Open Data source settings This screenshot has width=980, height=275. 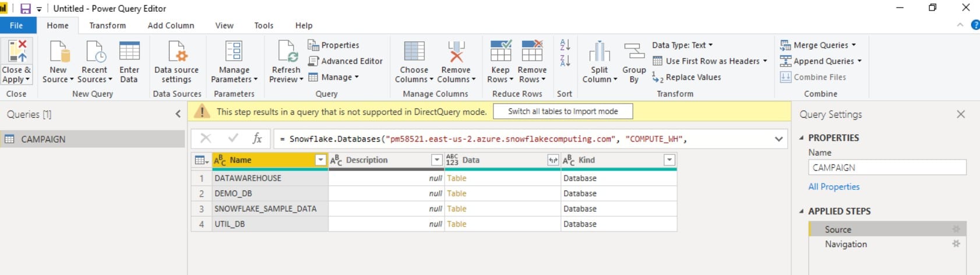click(x=177, y=51)
